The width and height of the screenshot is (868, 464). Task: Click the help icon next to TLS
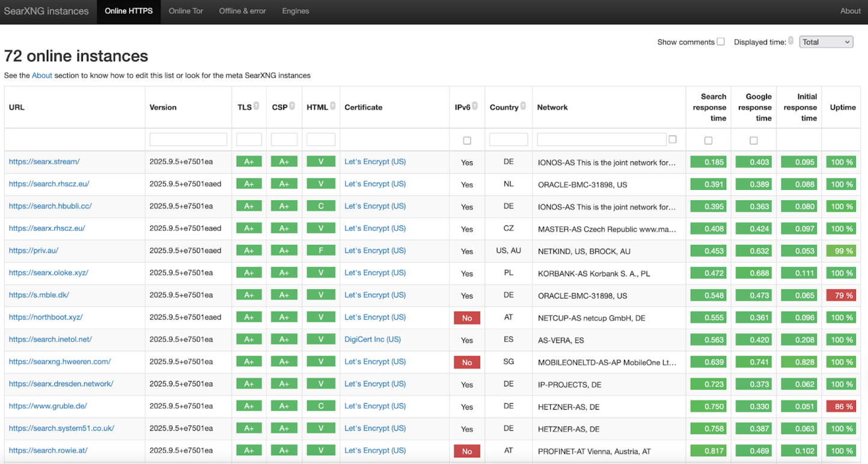point(257,106)
